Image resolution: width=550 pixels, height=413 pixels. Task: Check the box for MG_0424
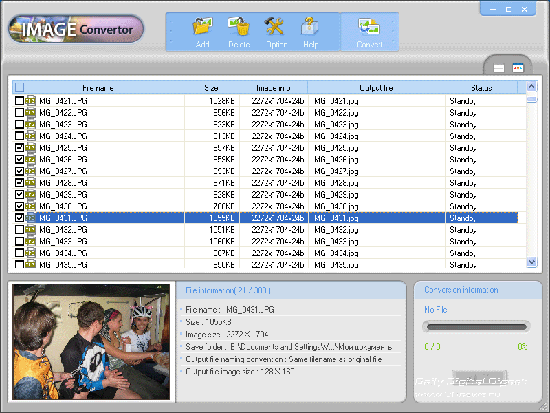(19, 136)
